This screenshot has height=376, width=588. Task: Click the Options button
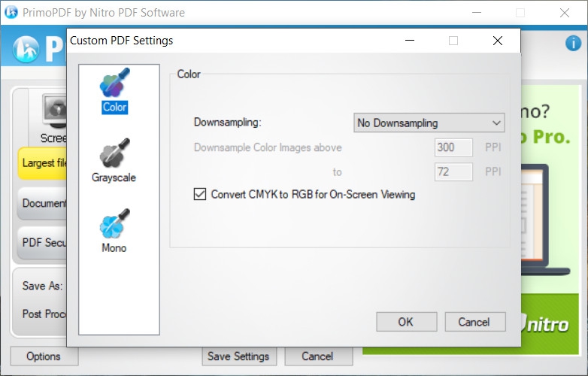point(43,356)
